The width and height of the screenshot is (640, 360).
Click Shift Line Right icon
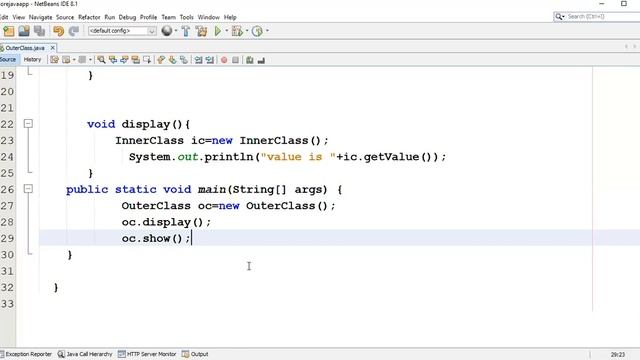[x=210, y=60]
